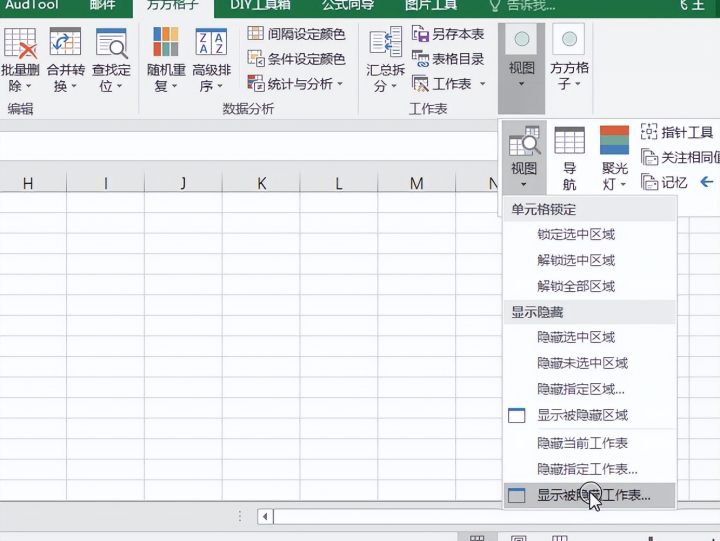Click the sheet tab bar splitter dots
The width and height of the screenshot is (720, 541).
point(240,517)
